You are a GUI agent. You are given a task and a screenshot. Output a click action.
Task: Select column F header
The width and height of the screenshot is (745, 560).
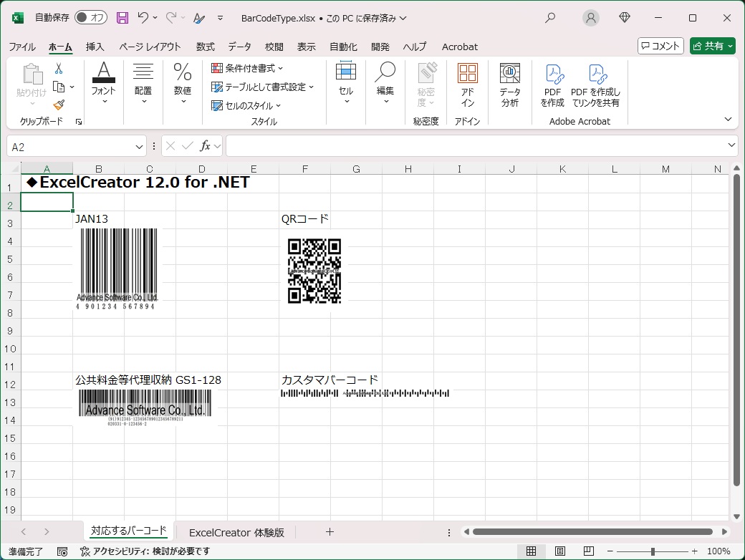[x=304, y=168]
